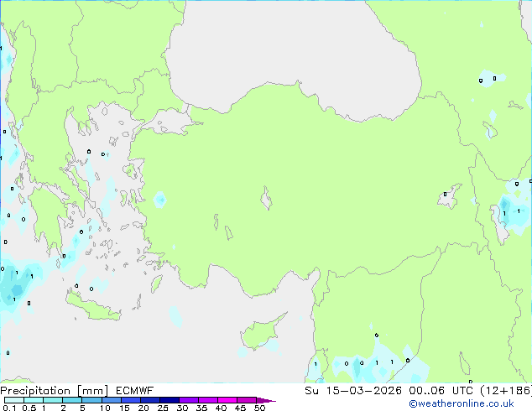532x411 pixels.
Task: Choose the legend swatch between 15 and 20
Action: click(x=130, y=400)
